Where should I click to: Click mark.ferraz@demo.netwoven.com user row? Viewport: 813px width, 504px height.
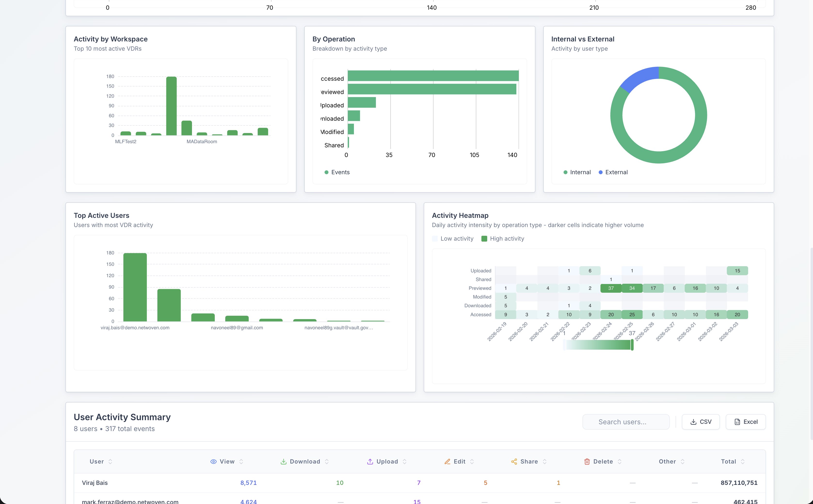point(420,499)
